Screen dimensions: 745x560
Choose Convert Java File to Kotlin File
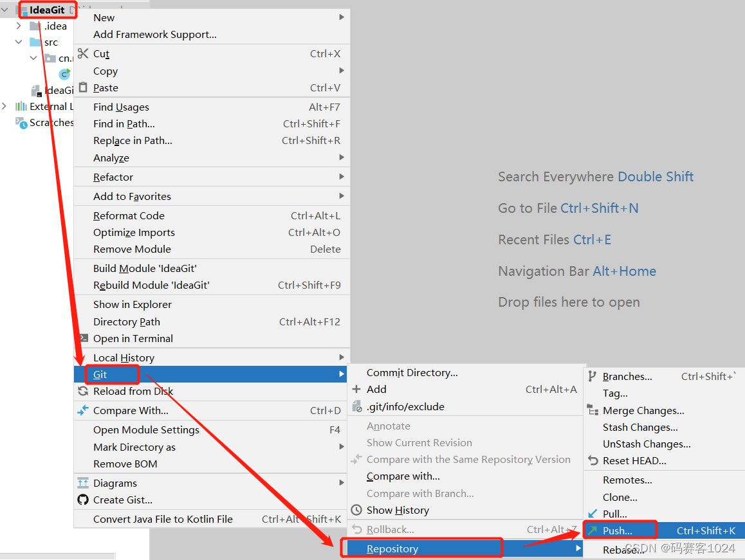click(212, 519)
